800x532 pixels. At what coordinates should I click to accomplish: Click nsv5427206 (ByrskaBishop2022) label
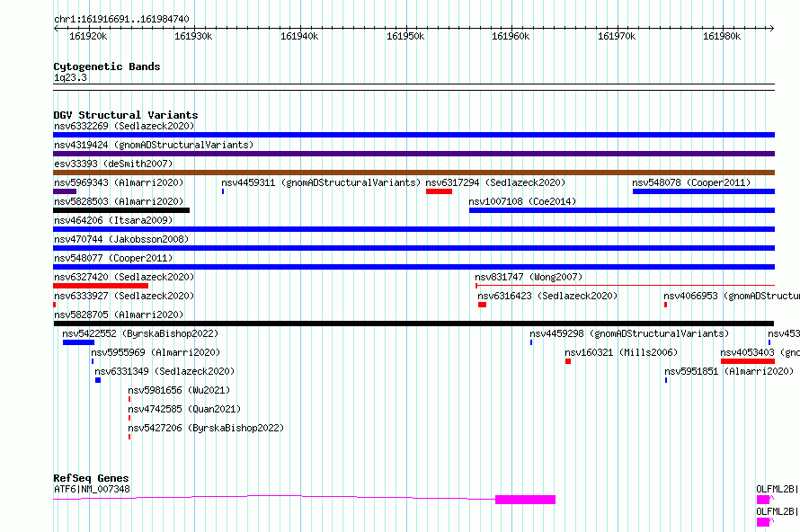(x=206, y=428)
